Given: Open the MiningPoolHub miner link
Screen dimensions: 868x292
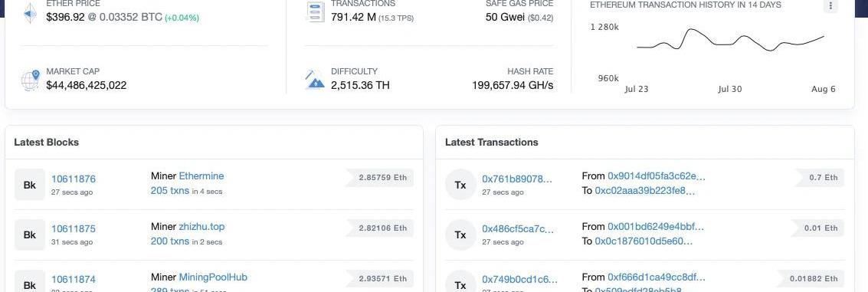Looking at the screenshot, I should point(213,277).
